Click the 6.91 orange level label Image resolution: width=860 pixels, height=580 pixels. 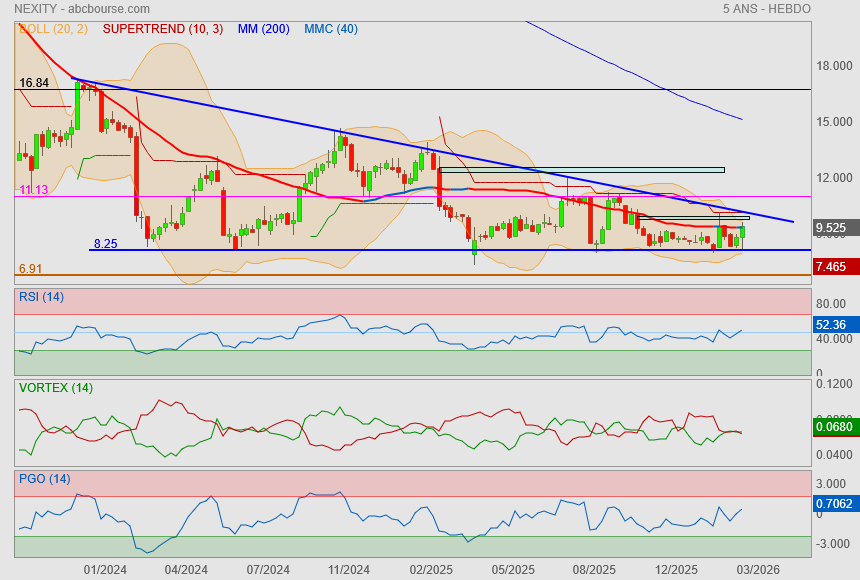30,269
